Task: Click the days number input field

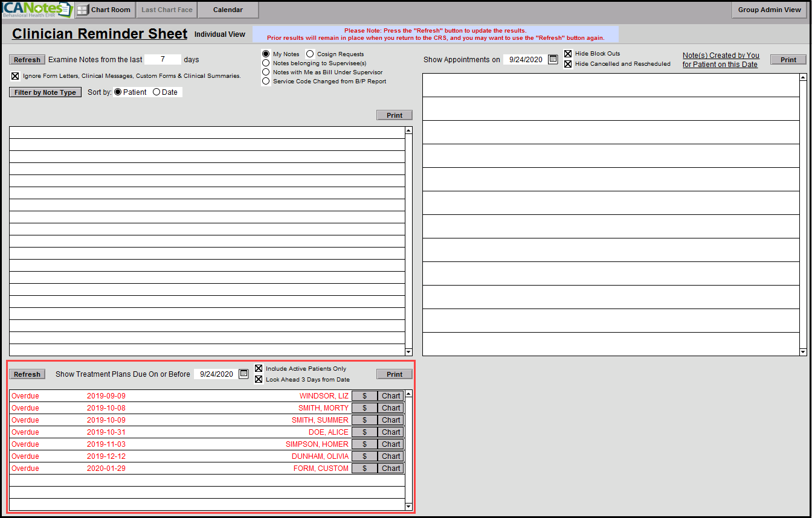Action: point(163,60)
